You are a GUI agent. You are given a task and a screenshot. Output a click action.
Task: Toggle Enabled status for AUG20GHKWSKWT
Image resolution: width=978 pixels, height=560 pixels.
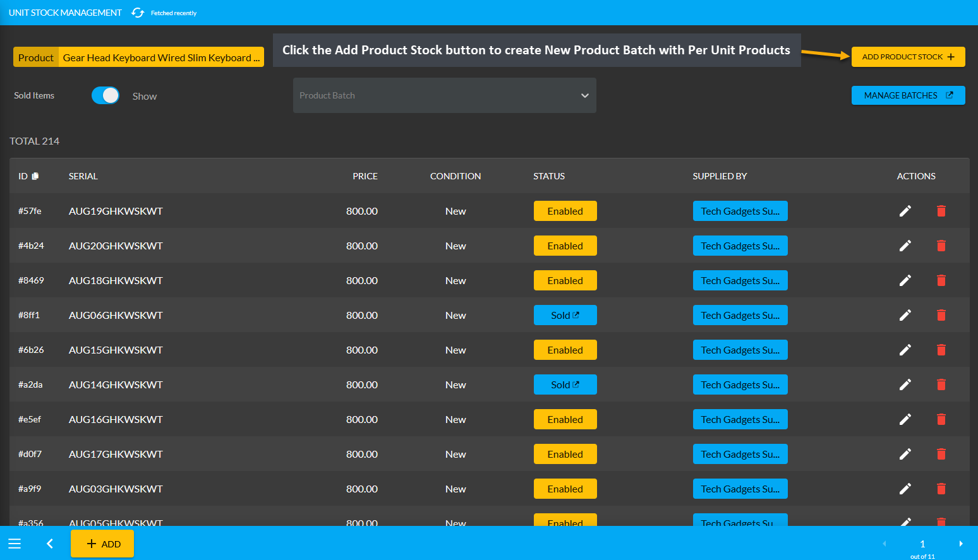(565, 246)
